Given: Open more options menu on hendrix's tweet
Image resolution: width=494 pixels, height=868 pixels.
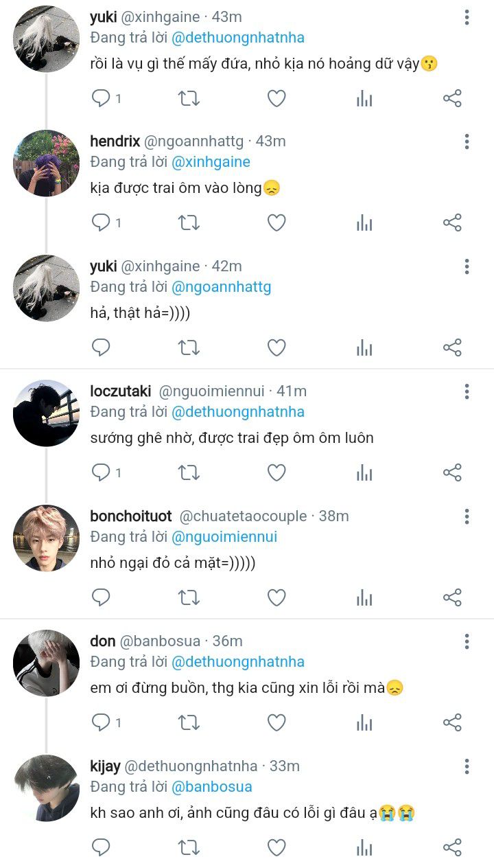Looking at the screenshot, I should pyautogui.click(x=467, y=141).
